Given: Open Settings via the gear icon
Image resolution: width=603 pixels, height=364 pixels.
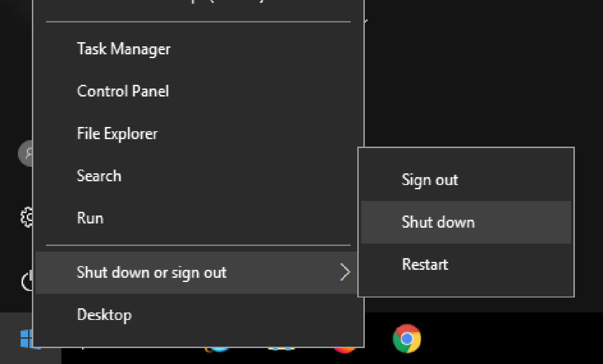Looking at the screenshot, I should [x=26, y=217].
